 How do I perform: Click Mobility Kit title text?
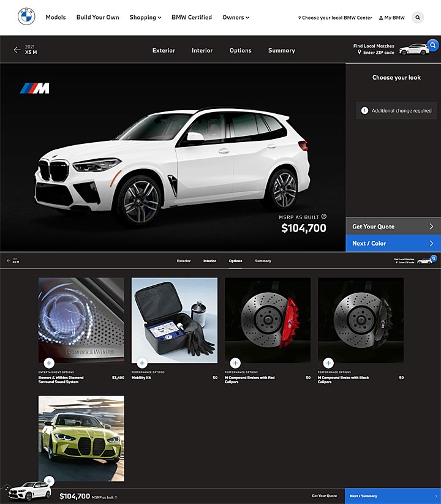tap(141, 378)
